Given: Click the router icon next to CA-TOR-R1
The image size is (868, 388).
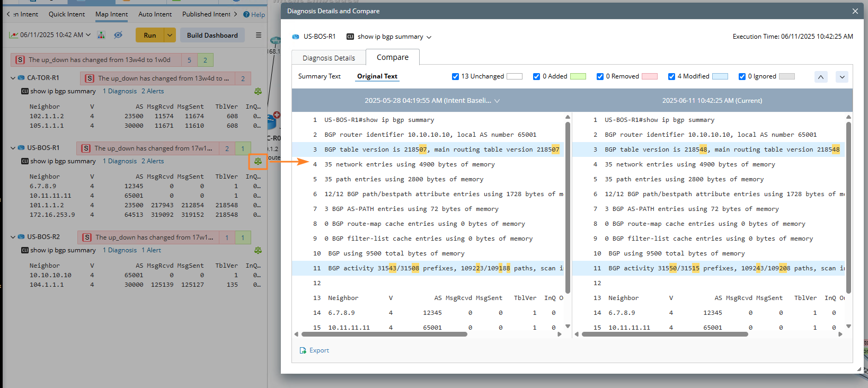Looking at the screenshot, I should [21, 78].
